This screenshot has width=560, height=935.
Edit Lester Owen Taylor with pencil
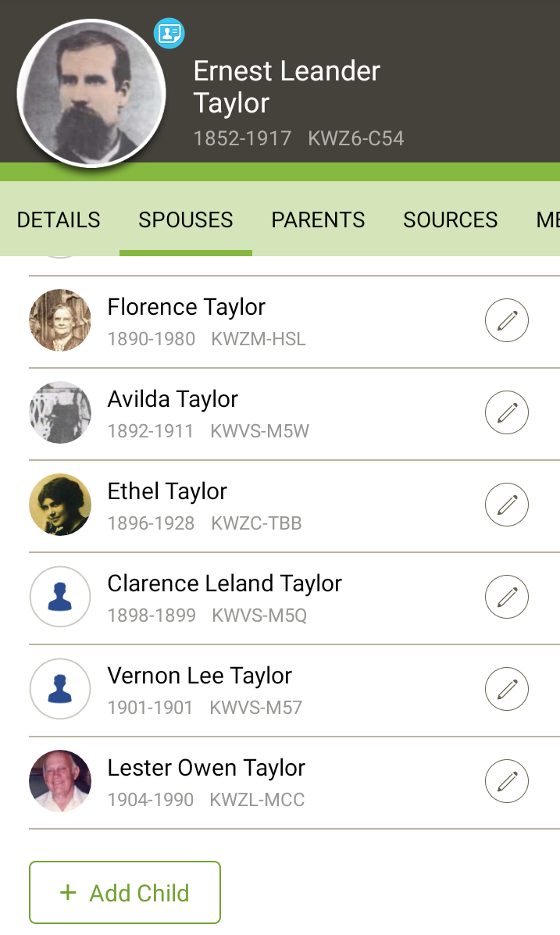pos(507,781)
